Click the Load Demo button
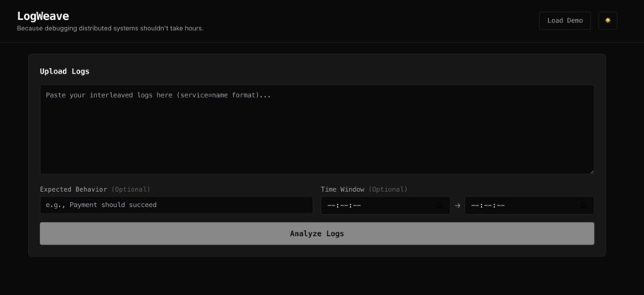644x295 pixels. click(565, 21)
